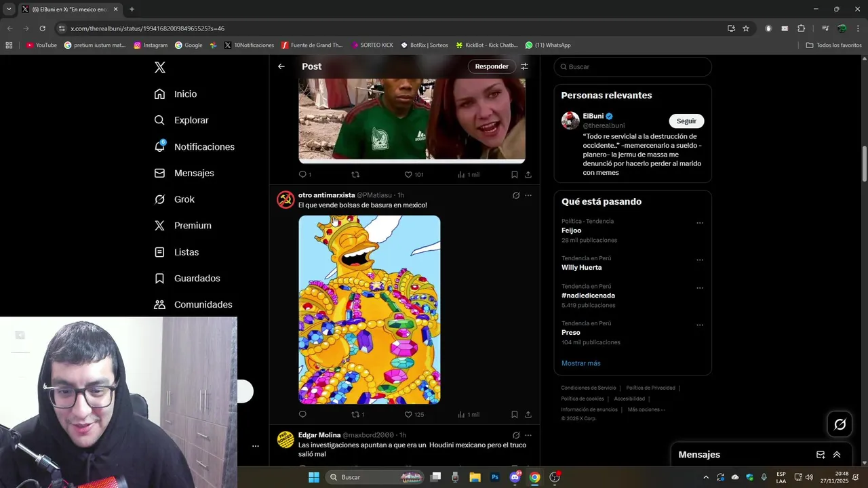Share otro antimarxista's Homer image post
The height and width of the screenshot is (488, 868).
528,414
